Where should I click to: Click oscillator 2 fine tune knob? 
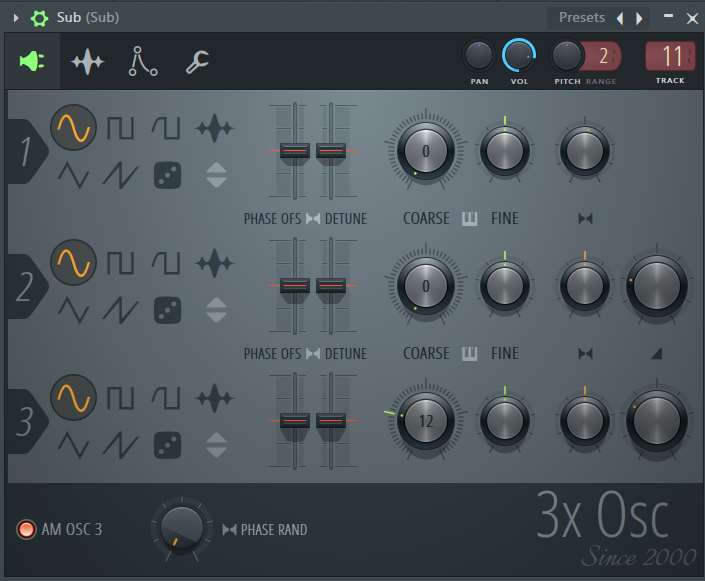pos(504,286)
